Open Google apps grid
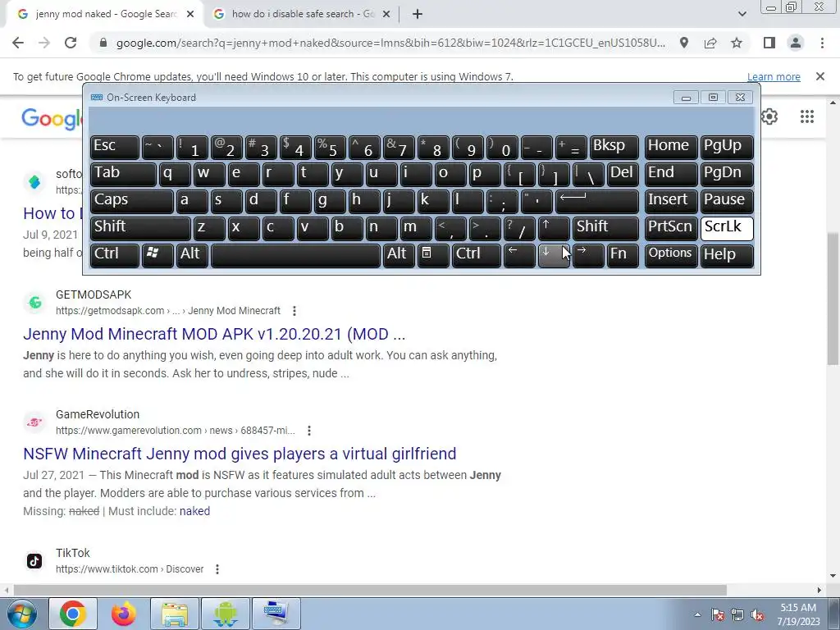Image resolution: width=840 pixels, height=630 pixels. pos(807,116)
